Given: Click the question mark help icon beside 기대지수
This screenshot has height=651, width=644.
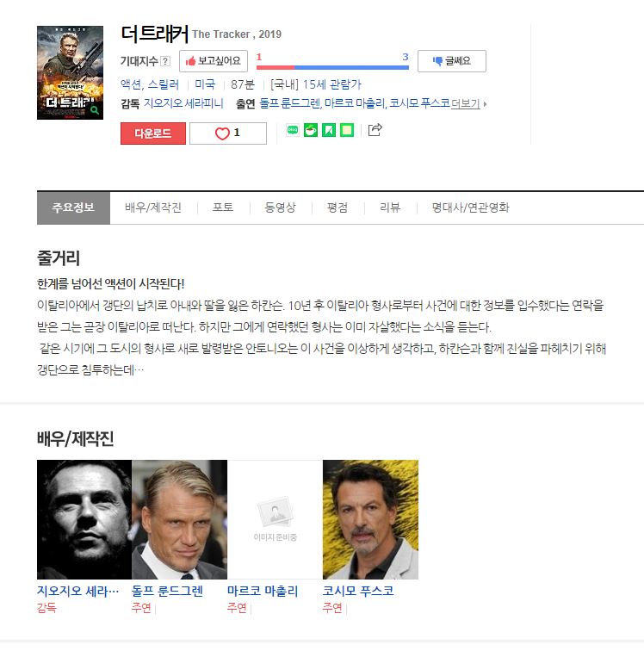Looking at the screenshot, I should pos(165,61).
